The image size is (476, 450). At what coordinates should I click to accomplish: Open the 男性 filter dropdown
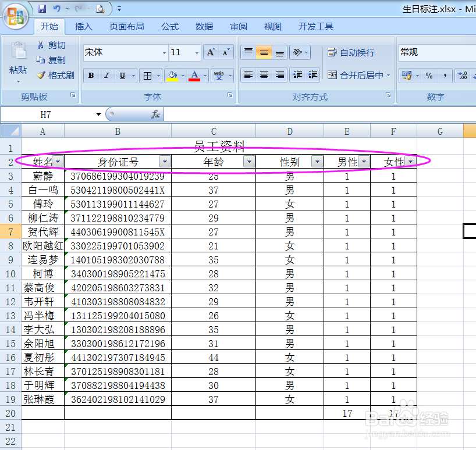pos(364,162)
